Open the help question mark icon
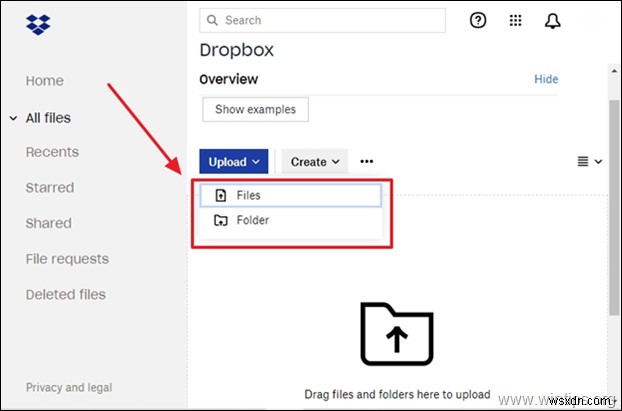The image size is (622, 411). tap(478, 20)
